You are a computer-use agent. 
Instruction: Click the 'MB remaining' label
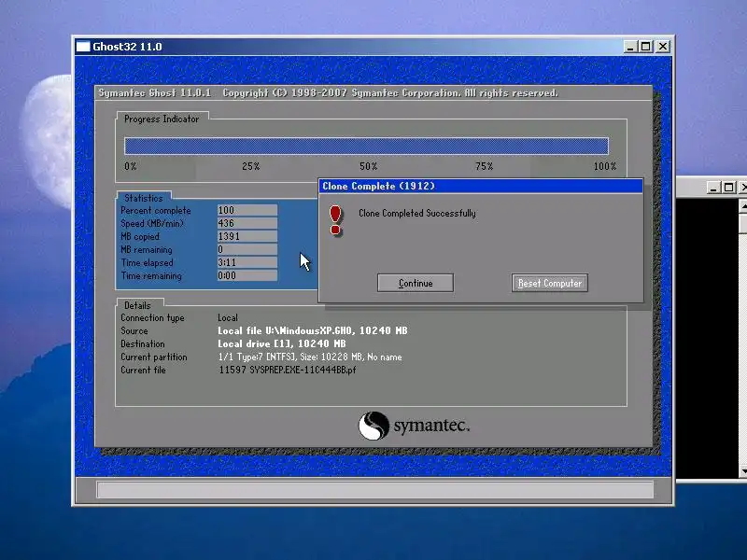tap(147, 249)
